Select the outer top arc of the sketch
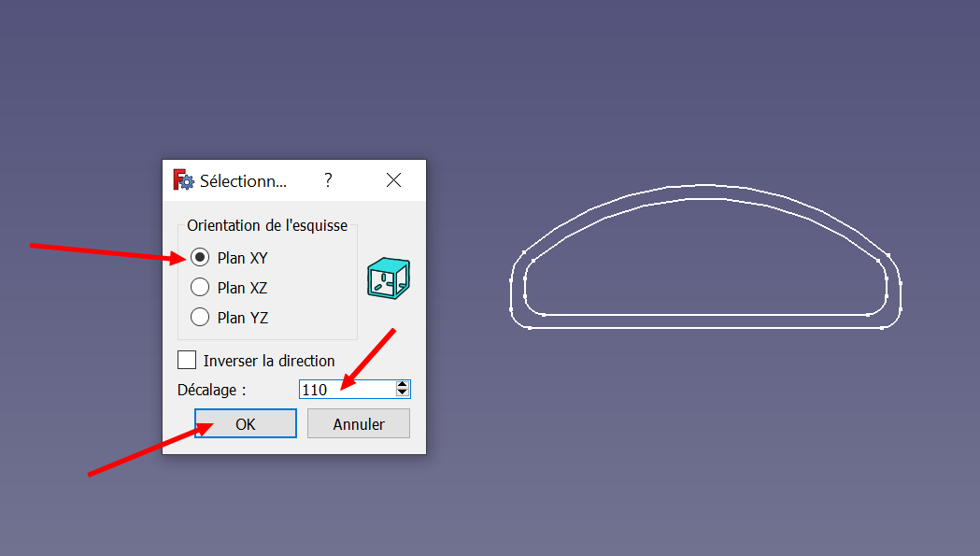 (705, 185)
